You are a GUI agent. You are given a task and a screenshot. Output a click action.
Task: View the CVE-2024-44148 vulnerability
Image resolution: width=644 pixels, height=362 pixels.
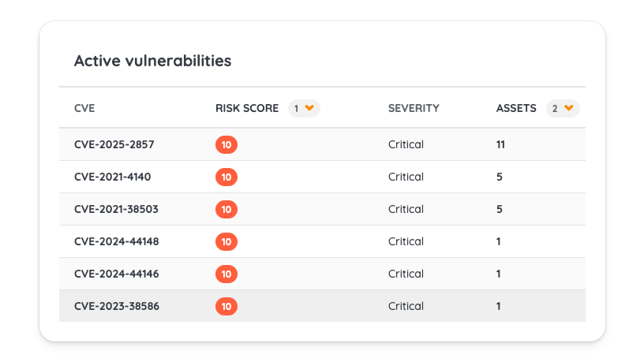[116, 241]
